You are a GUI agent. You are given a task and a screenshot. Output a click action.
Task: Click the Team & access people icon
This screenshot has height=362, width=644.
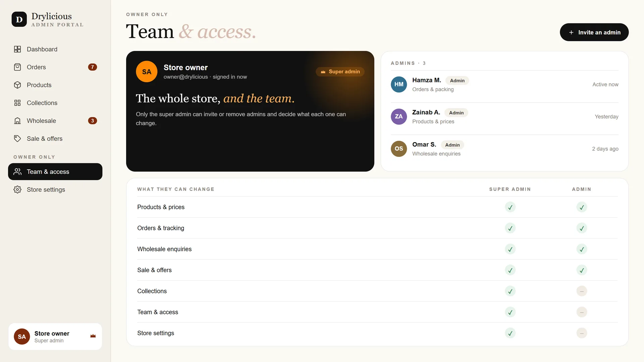tap(17, 172)
